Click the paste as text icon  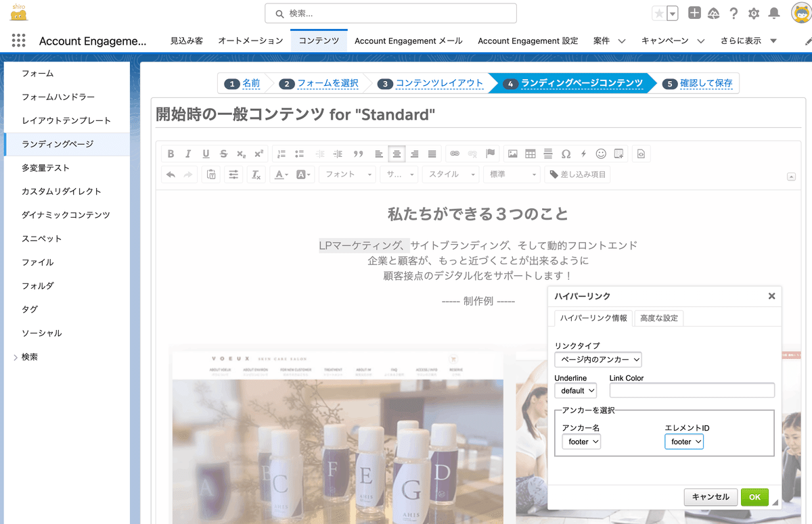point(211,174)
